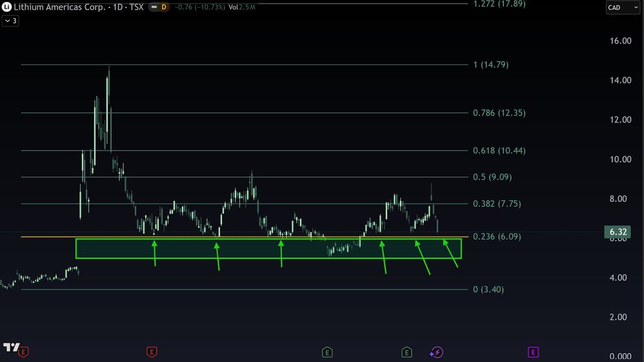The width and height of the screenshot is (644, 362).
Task: Click the 10.00 price axis value
Action: tap(619, 159)
